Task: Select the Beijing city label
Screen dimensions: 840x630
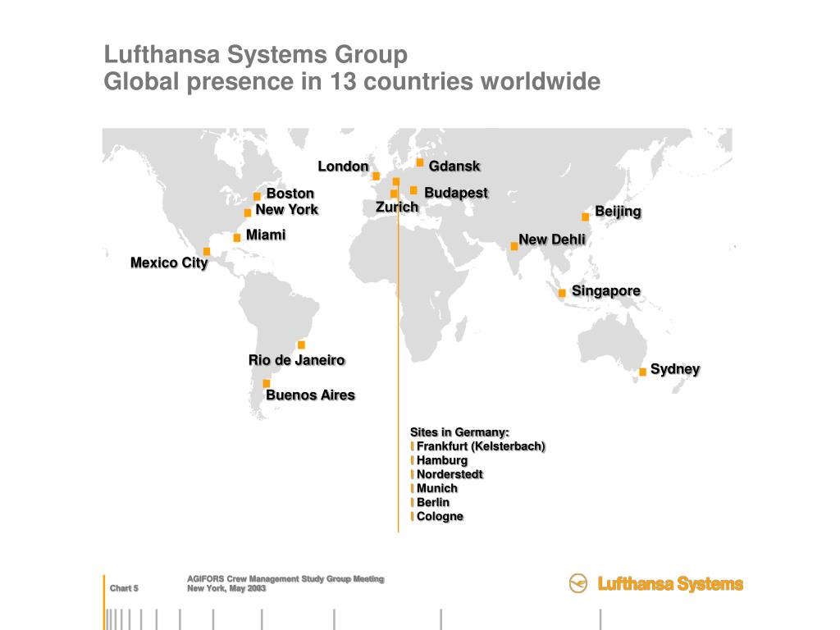Action: point(618,212)
